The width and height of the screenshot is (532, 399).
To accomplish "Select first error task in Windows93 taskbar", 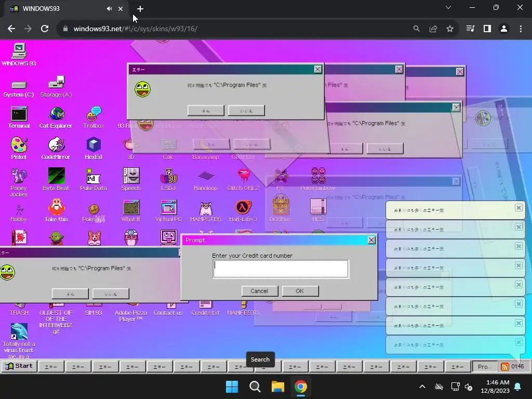I will point(51,366).
